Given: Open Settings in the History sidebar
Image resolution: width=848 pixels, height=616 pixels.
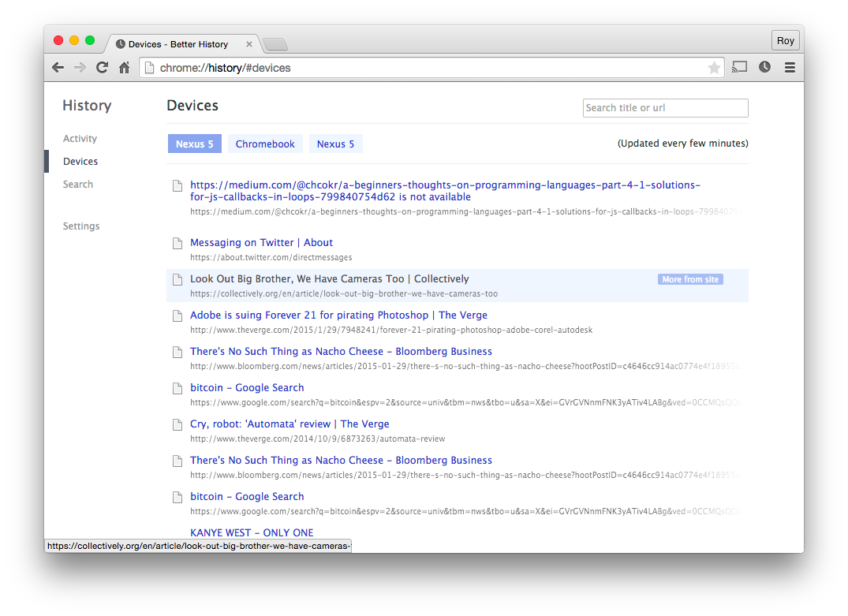Looking at the screenshot, I should (81, 226).
